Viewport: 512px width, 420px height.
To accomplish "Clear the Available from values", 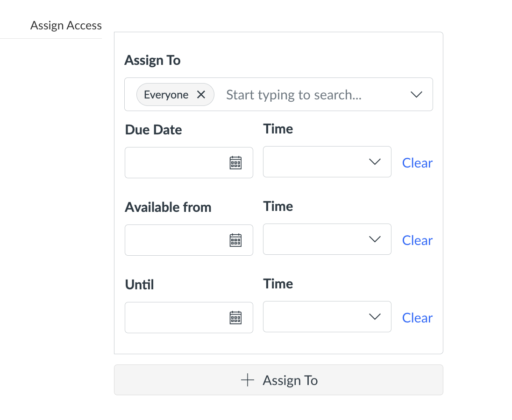I will (417, 240).
